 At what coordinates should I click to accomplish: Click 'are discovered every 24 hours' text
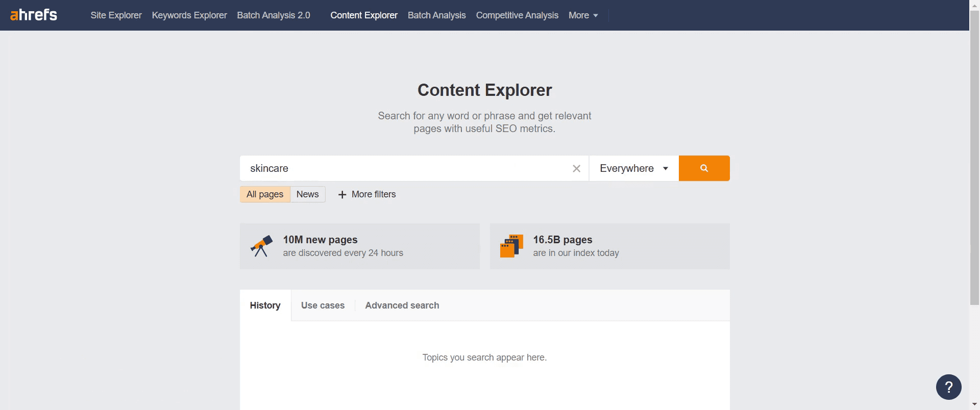(343, 253)
